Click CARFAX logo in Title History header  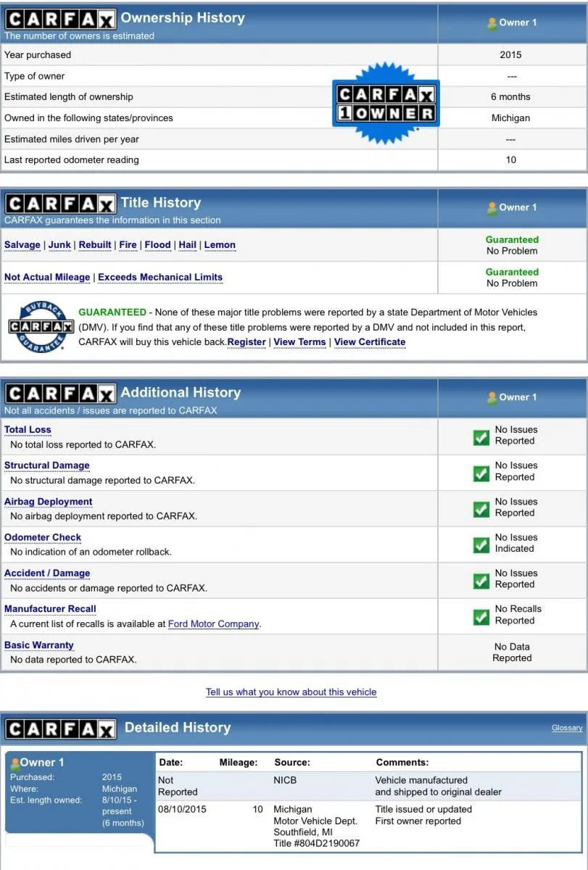coord(60,205)
